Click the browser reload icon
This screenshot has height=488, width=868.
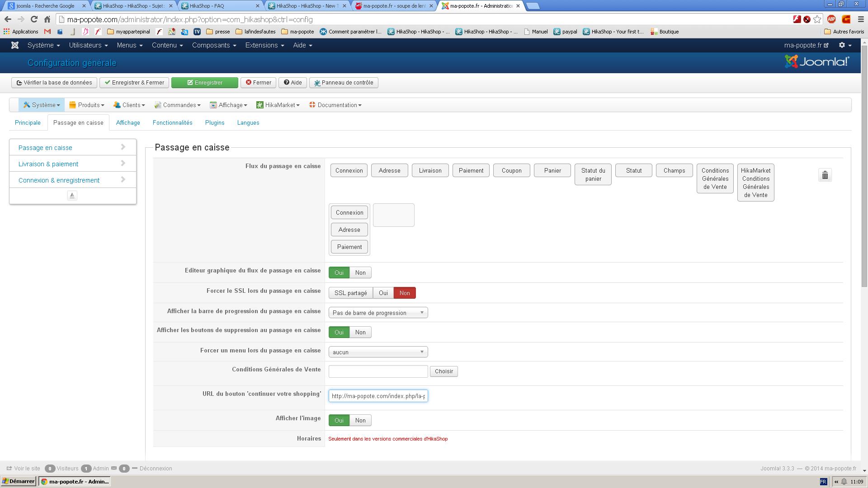34,19
